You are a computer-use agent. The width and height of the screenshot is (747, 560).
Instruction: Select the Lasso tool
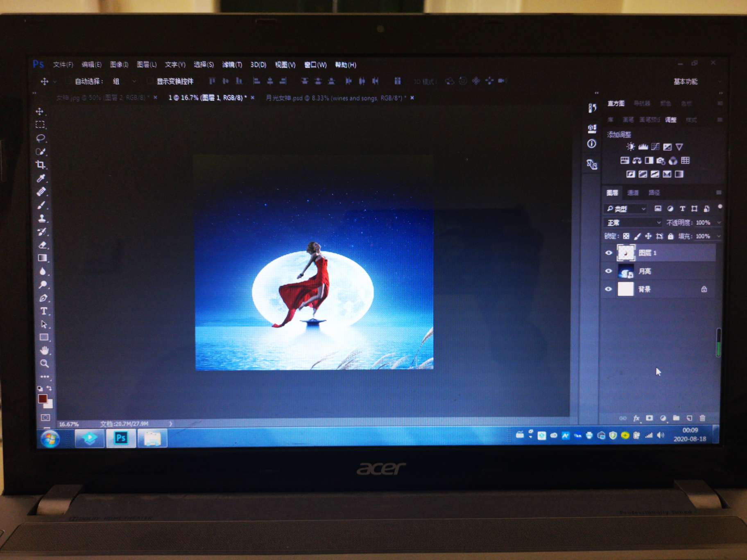point(41,138)
